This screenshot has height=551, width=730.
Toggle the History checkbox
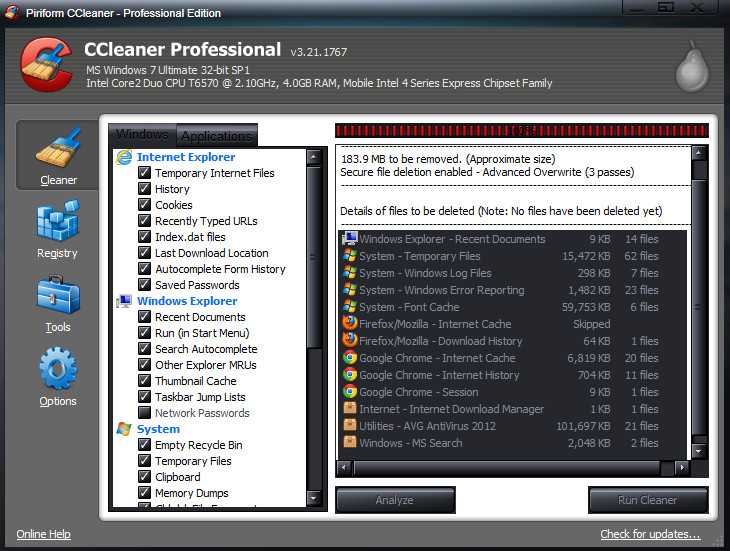144,188
